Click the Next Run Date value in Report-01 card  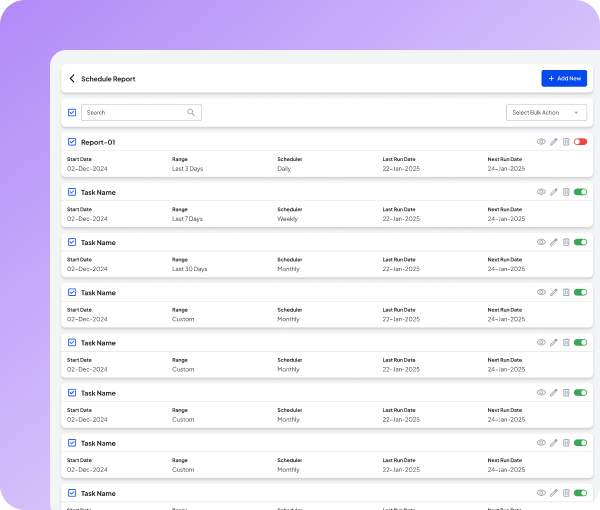pos(506,169)
